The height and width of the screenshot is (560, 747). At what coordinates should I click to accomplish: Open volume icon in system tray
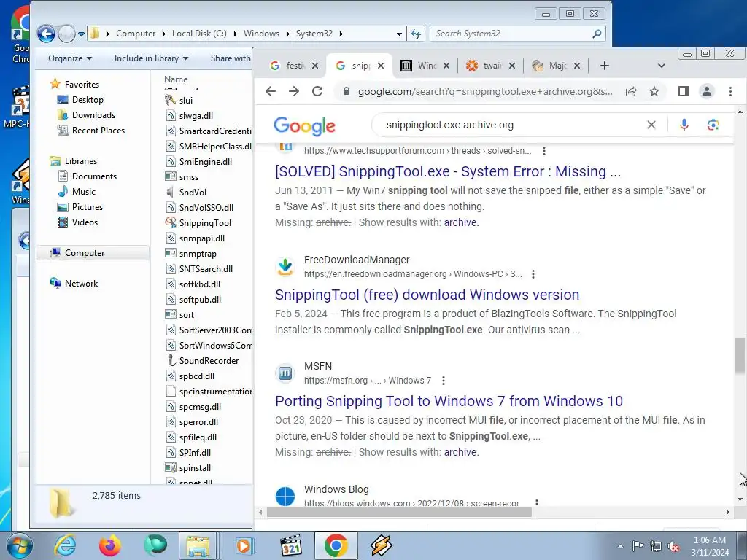click(673, 546)
